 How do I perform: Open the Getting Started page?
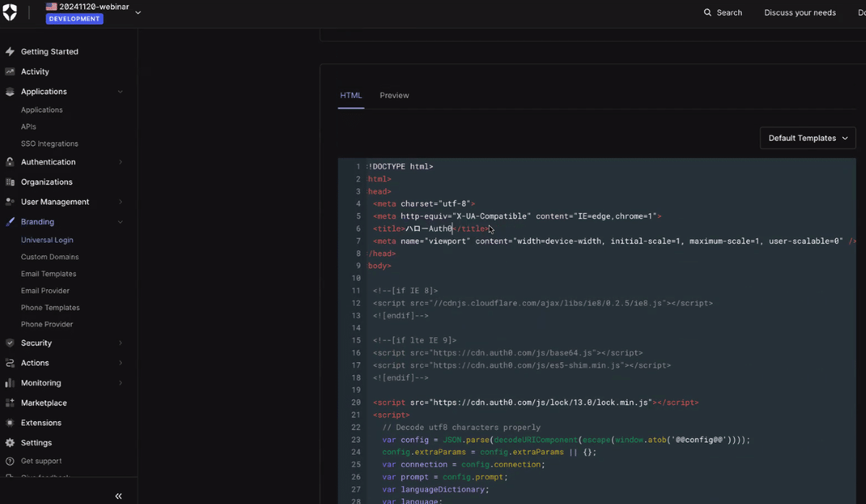coord(50,52)
